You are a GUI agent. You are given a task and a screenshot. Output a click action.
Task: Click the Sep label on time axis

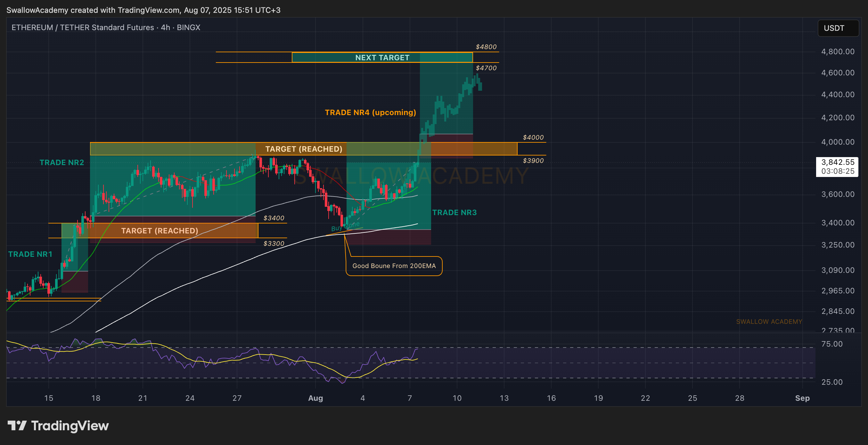[x=802, y=398]
